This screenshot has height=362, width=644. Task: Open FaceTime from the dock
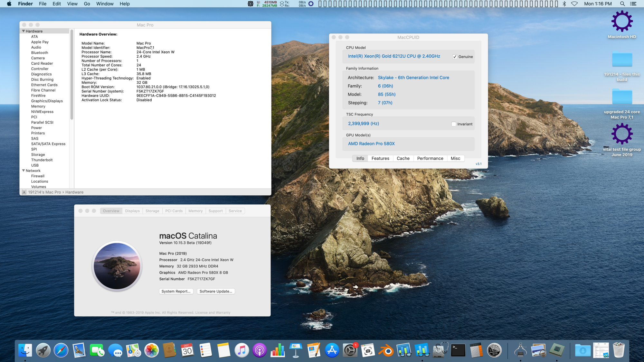(x=97, y=350)
